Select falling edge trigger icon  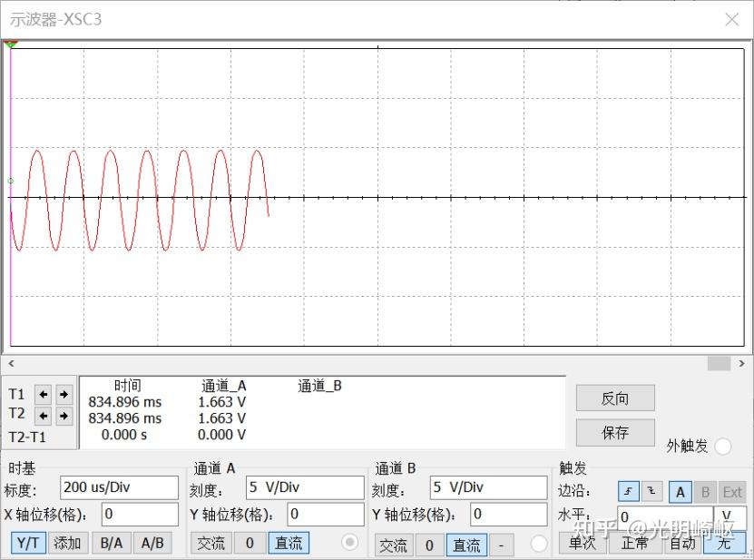pos(651,492)
